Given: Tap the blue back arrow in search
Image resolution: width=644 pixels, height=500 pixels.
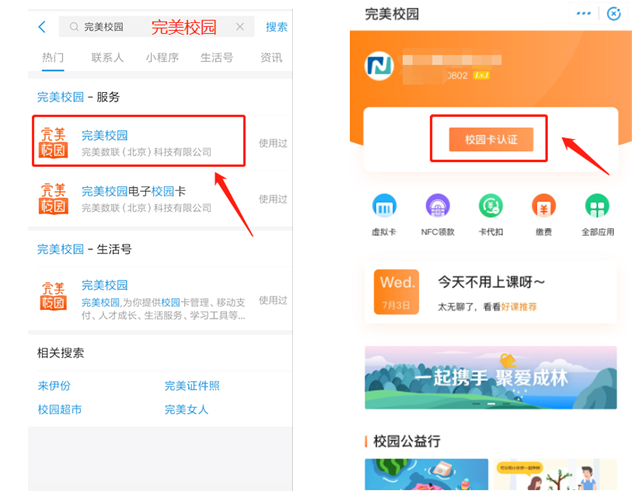Looking at the screenshot, I should pos(42,27).
